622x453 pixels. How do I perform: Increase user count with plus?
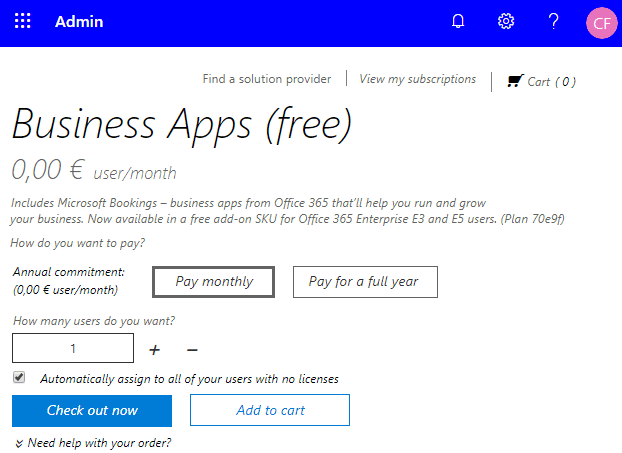[154, 349]
